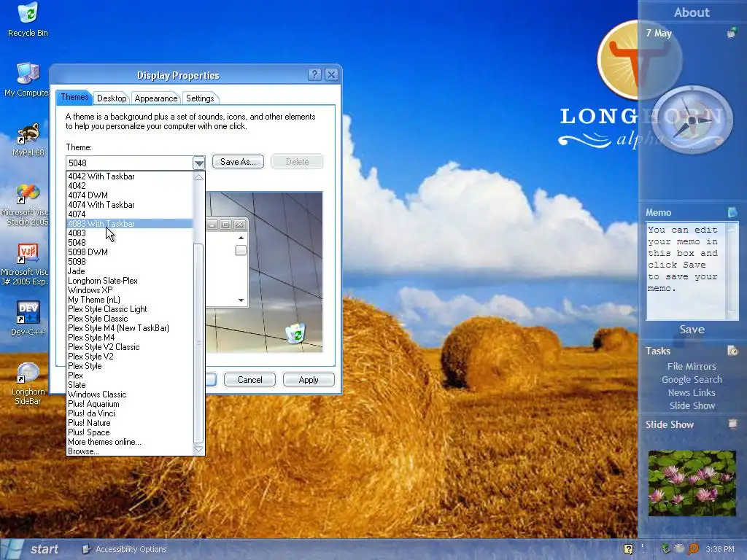
Task: Click the compass clock widget in sidebar
Action: tap(692, 119)
